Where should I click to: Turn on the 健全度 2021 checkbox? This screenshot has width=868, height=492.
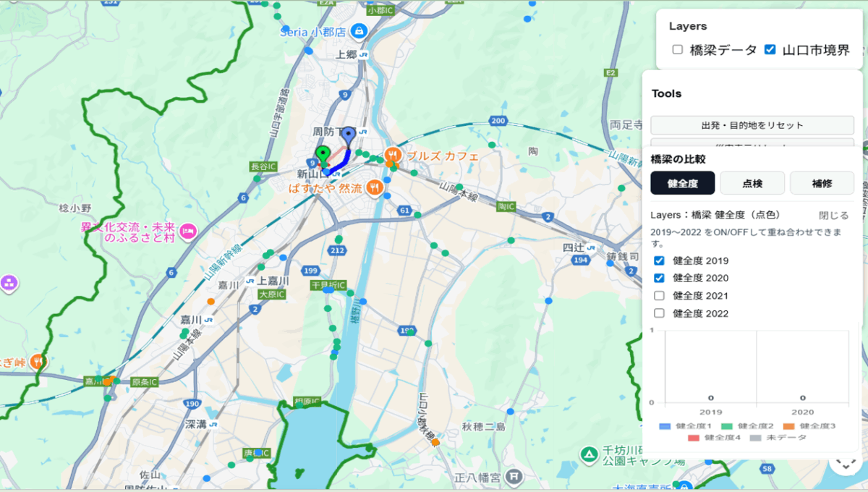[x=659, y=296]
